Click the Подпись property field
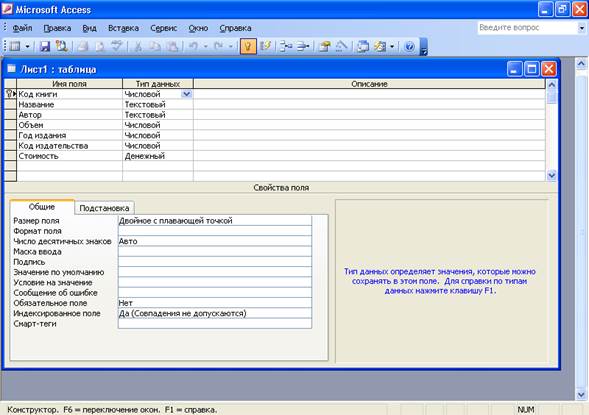Image resolution: width=589 pixels, height=415 pixels. click(214, 262)
